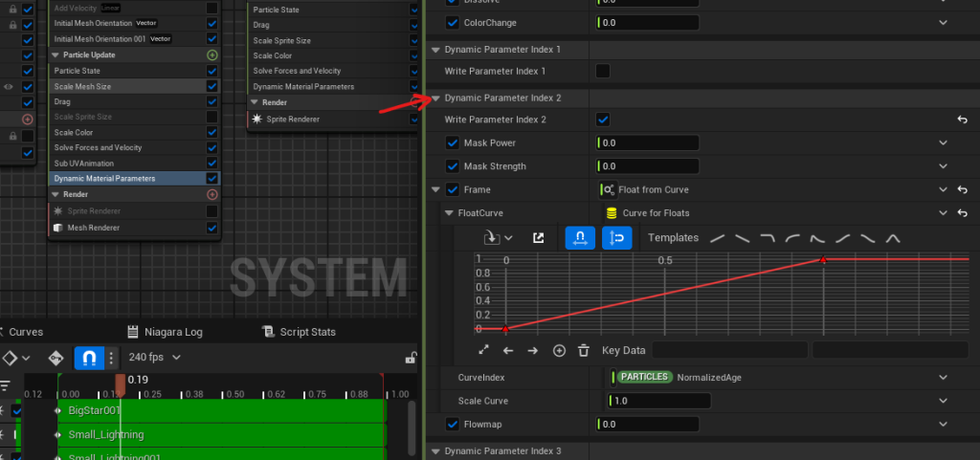Uncheck the Sub UVAnimation module
Screen dimensions: 980x460
pos(212,163)
